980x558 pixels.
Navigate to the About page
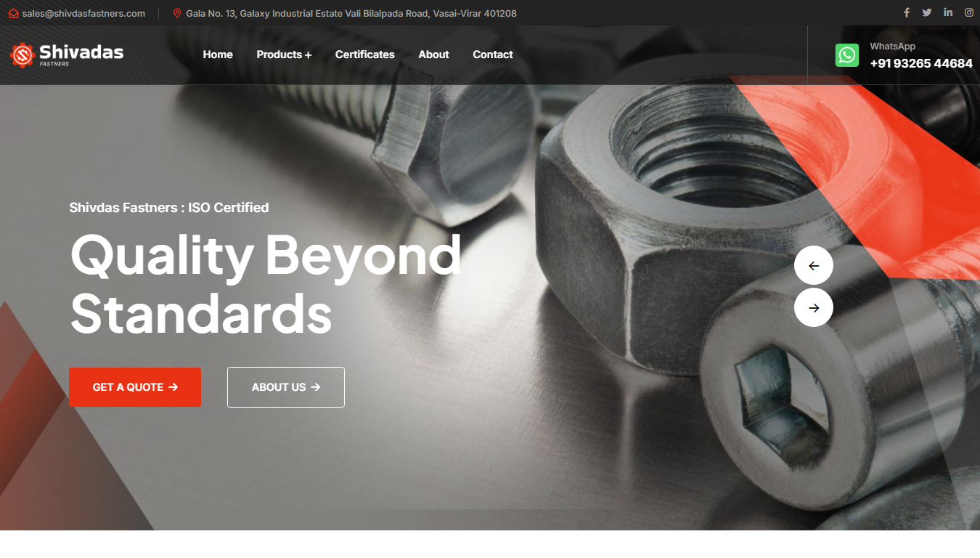click(433, 54)
